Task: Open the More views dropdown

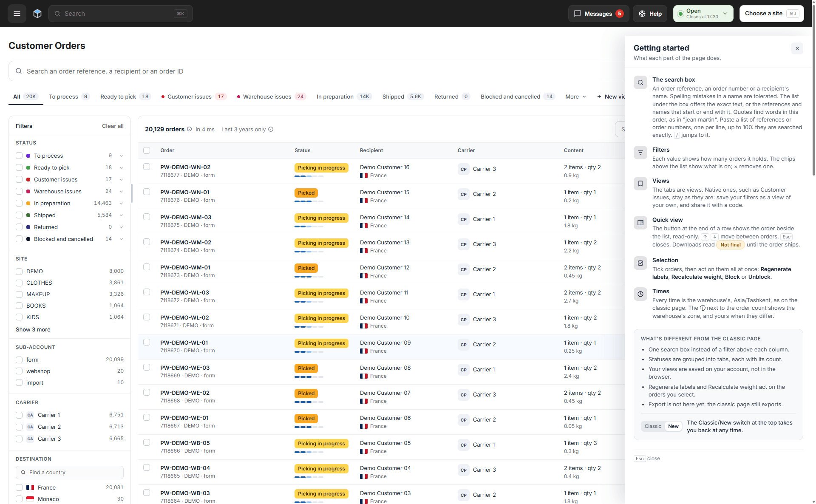Action: coord(575,96)
